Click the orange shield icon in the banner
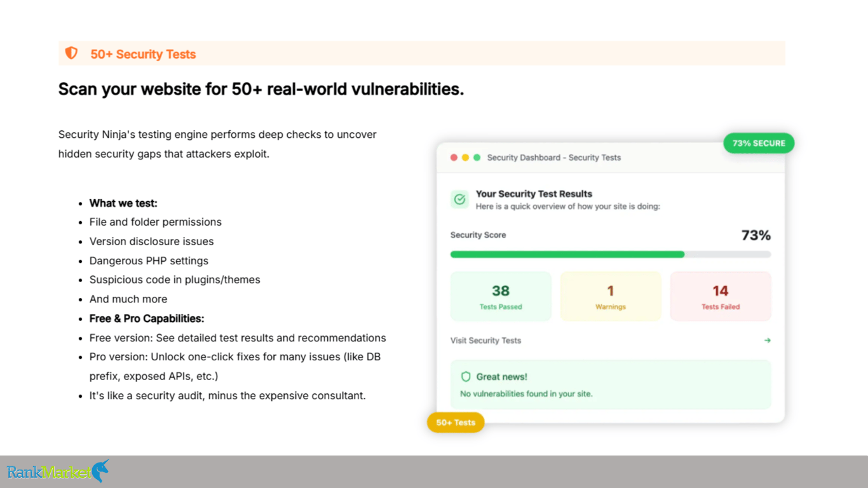This screenshot has height=488, width=868. pyautogui.click(x=71, y=53)
